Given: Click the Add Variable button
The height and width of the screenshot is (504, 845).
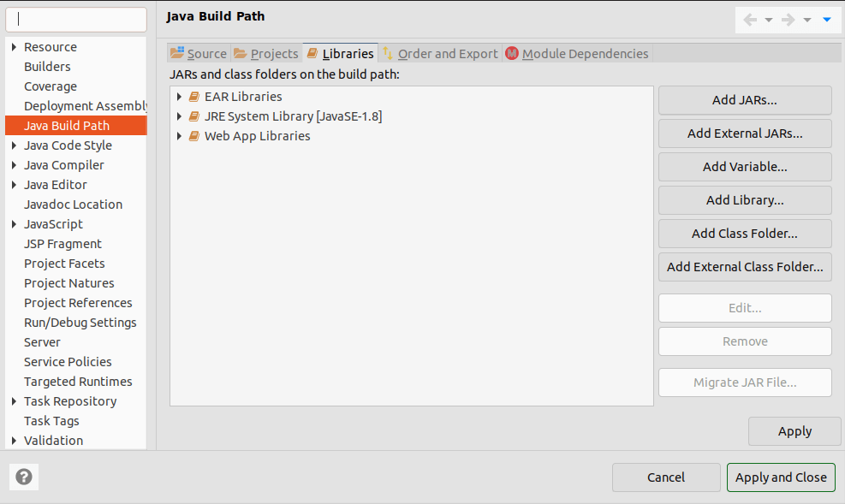Looking at the screenshot, I should pyautogui.click(x=744, y=166).
